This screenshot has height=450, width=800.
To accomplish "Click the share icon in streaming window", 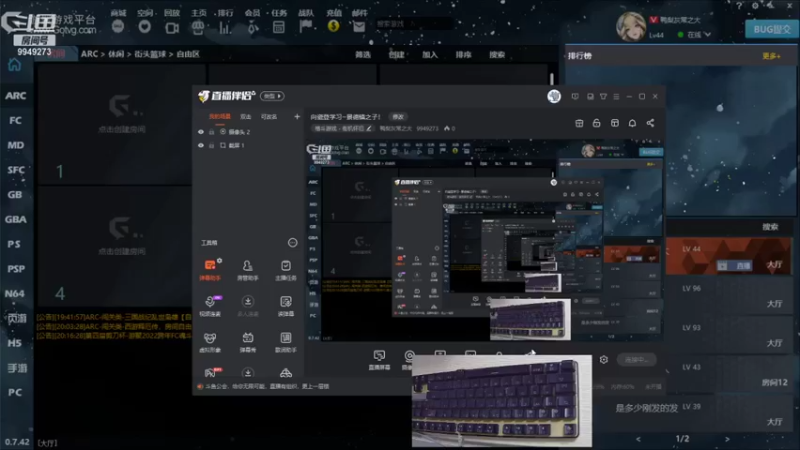I will pyautogui.click(x=650, y=123).
